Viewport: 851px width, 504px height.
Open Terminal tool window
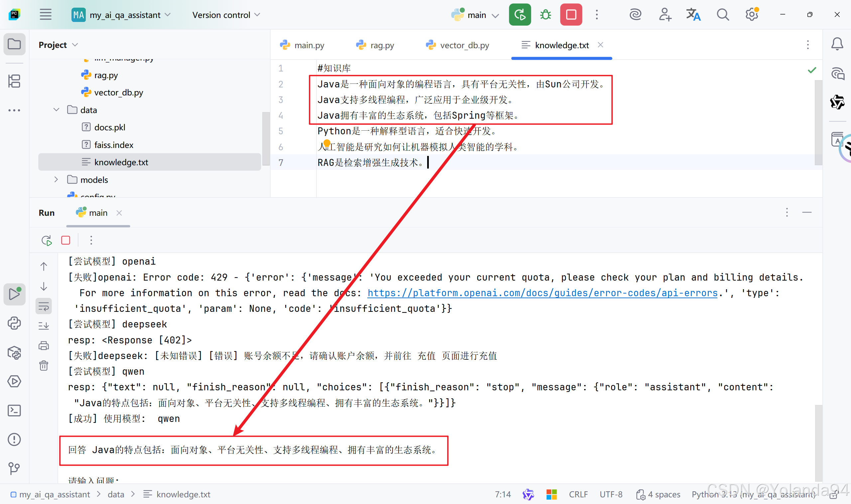tap(14, 411)
